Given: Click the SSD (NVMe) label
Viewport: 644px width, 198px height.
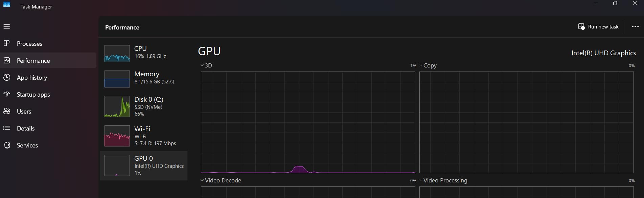Looking at the screenshot, I should coord(148,107).
